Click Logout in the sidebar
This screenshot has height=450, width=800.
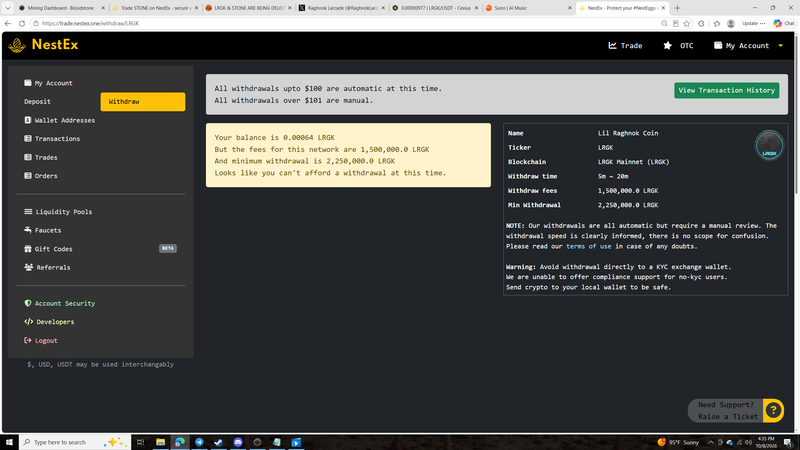(41, 340)
